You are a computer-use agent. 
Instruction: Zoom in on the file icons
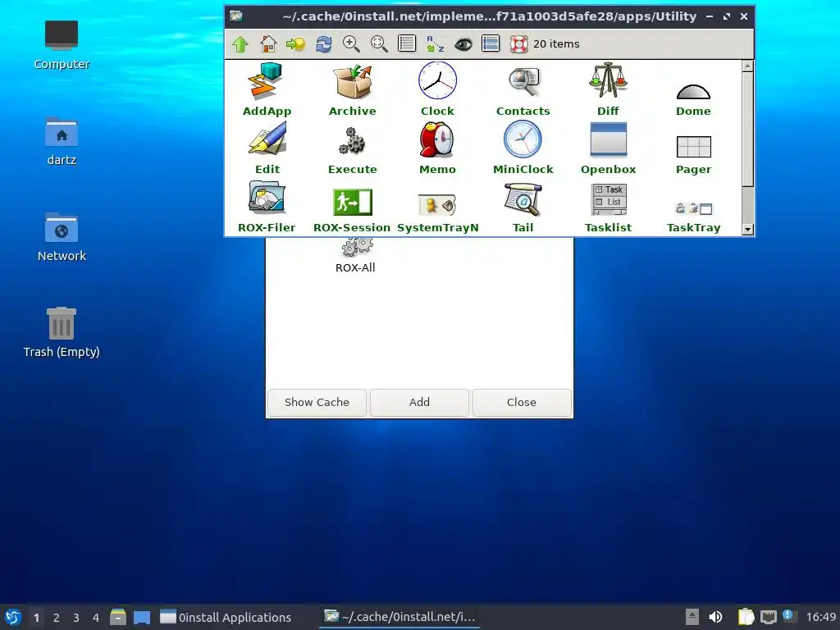click(x=351, y=44)
